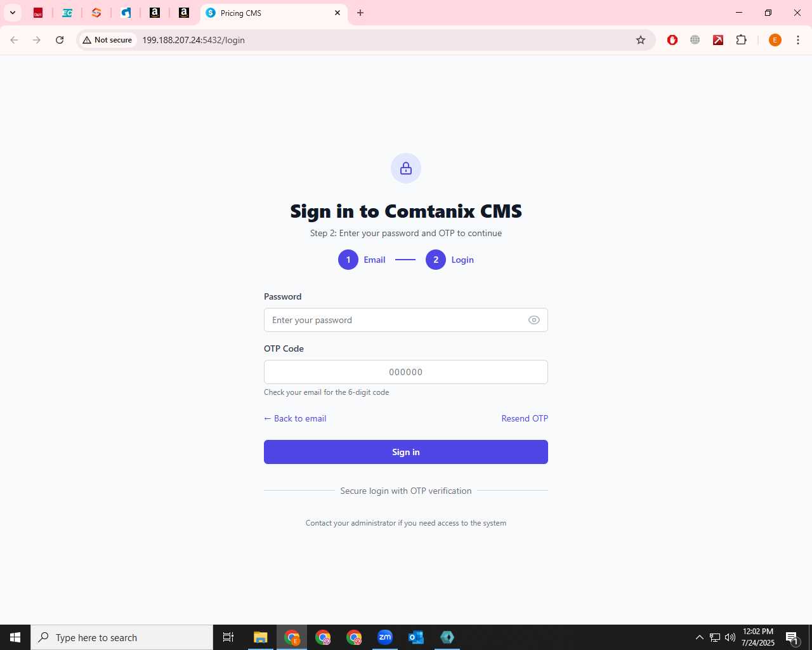Select step 1 Email indicator
This screenshot has height=650, width=812.
[362, 260]
